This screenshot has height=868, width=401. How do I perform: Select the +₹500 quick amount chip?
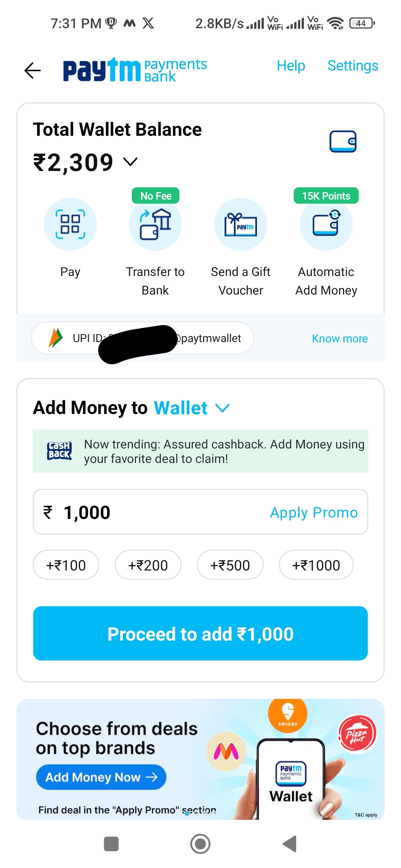coord(230,565)
